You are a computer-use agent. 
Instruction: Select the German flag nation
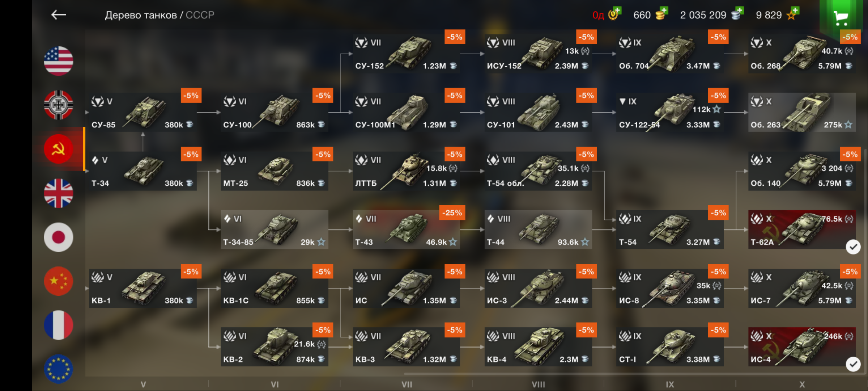[59, 105]
